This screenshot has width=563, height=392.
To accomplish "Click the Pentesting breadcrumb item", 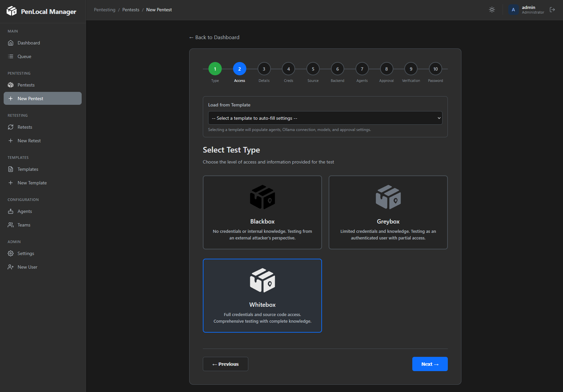I will 105,10.
